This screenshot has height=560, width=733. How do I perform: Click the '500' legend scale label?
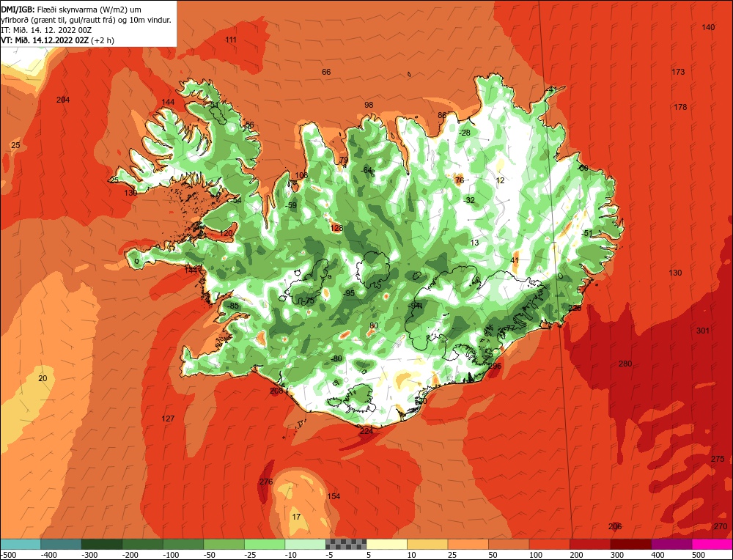698,556
